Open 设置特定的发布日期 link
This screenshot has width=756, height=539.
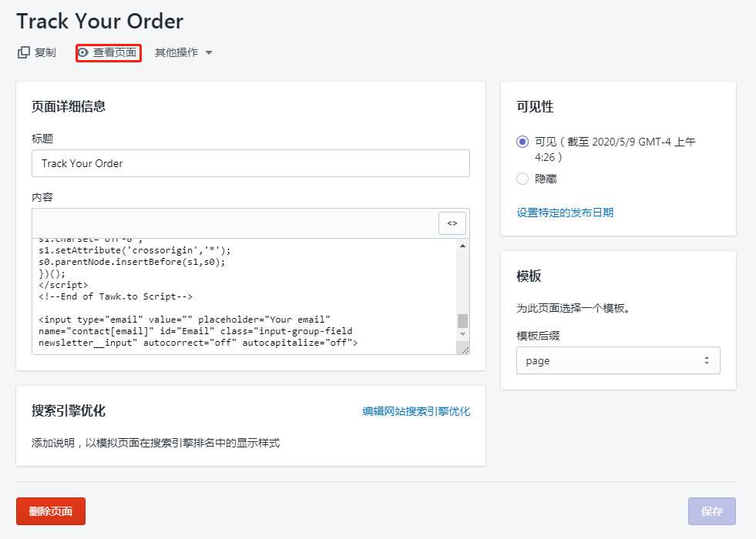565,213
